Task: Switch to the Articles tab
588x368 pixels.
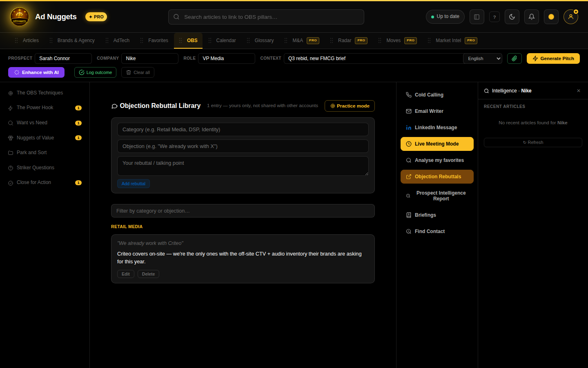Action: 27,40
